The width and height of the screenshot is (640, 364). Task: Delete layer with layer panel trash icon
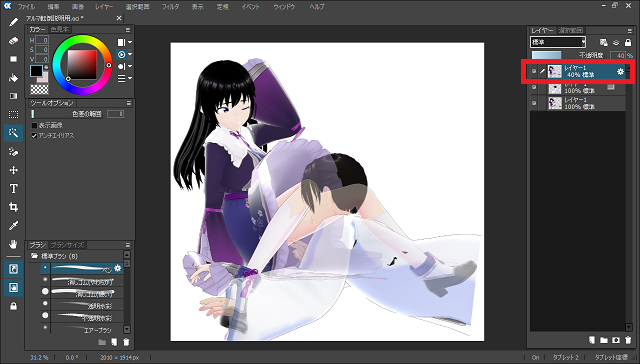tap(628, 340)
